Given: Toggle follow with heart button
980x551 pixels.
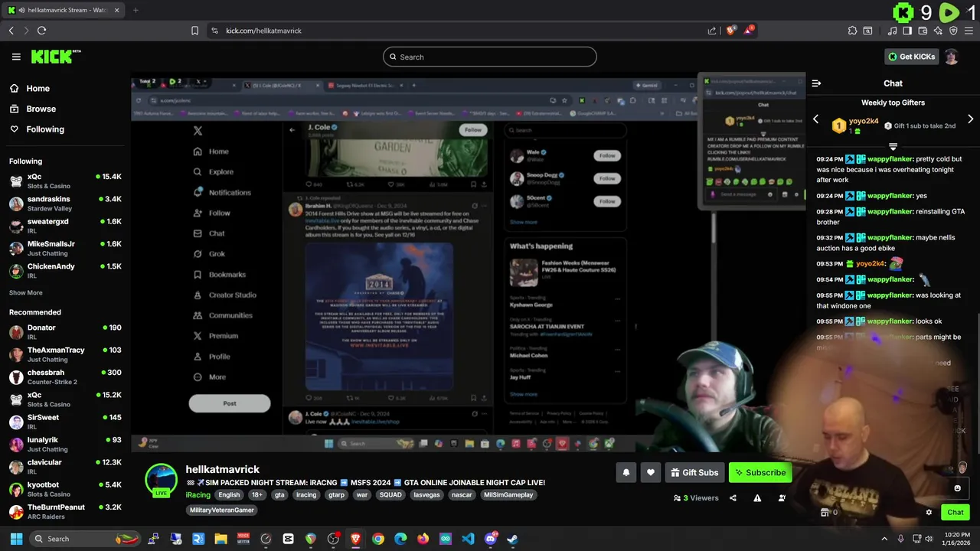Looking at the screenshot, I should (651, 472).
